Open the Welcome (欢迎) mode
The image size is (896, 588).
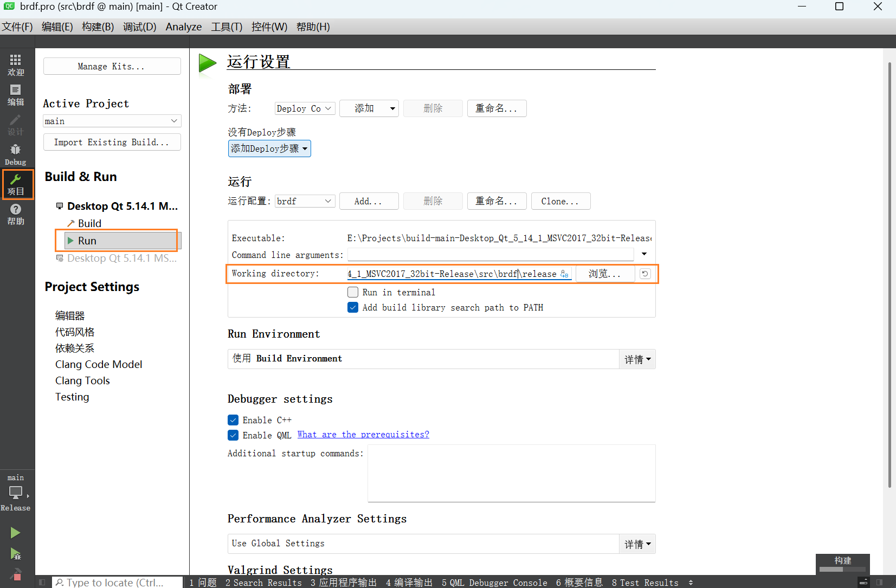click(15, 64)
